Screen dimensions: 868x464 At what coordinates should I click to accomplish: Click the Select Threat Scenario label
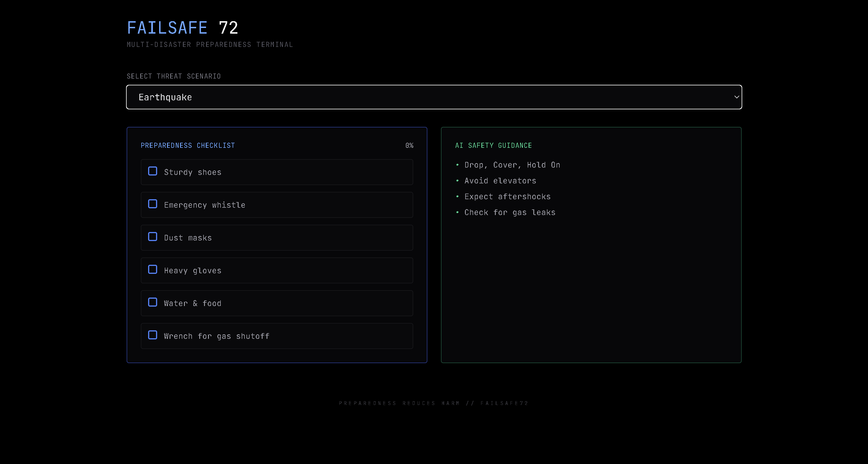174,76
